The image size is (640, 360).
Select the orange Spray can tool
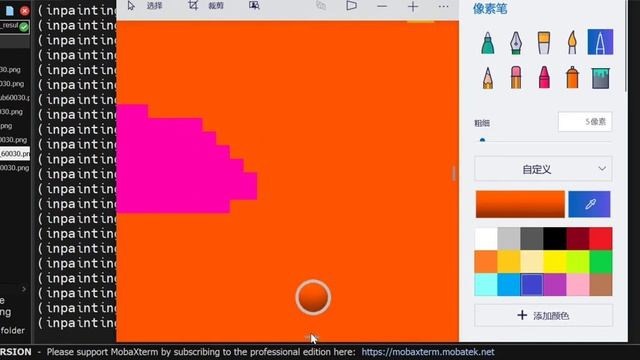coord(572,78)
